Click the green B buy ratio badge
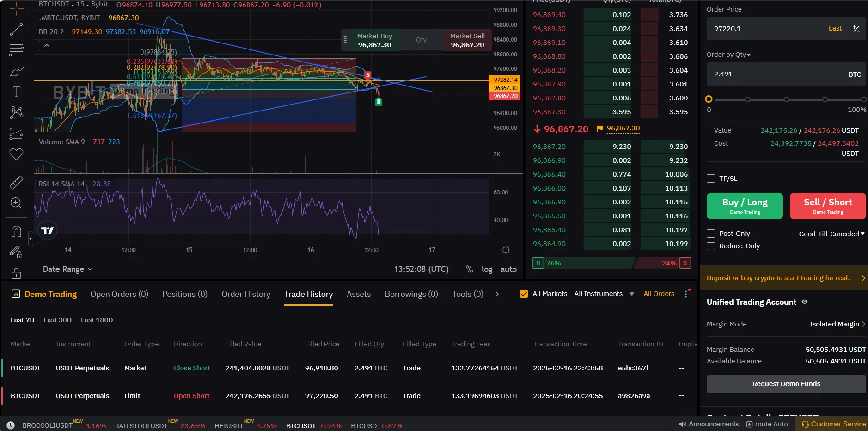 538,263
